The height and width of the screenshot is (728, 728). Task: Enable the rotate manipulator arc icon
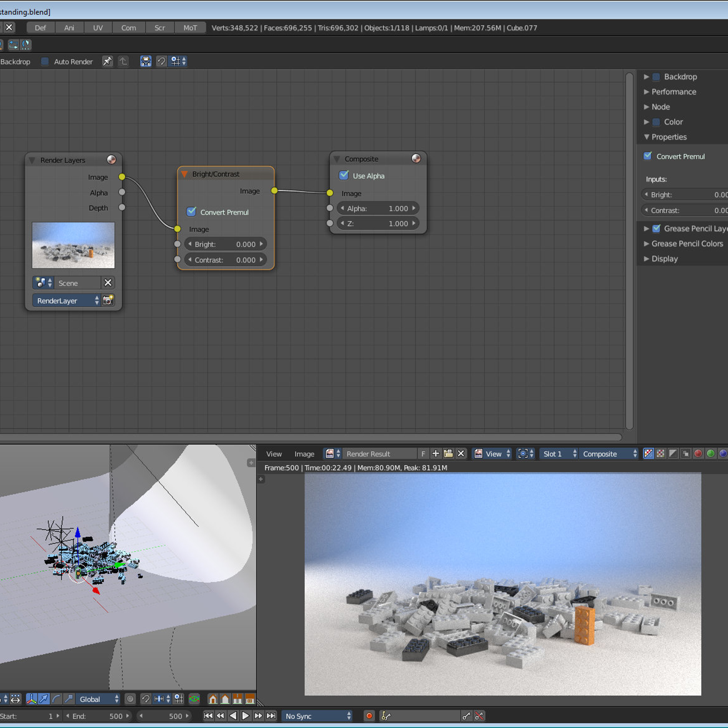tap(56, 699)
